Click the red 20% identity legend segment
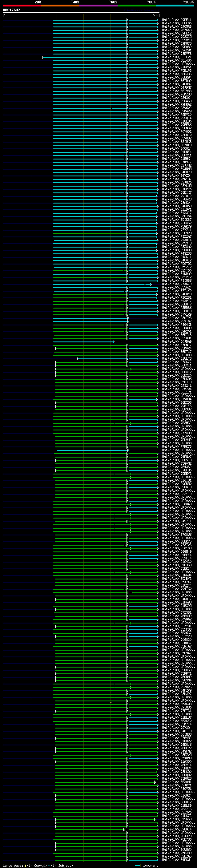The image size is (197, 868). (x=22, y=6)
